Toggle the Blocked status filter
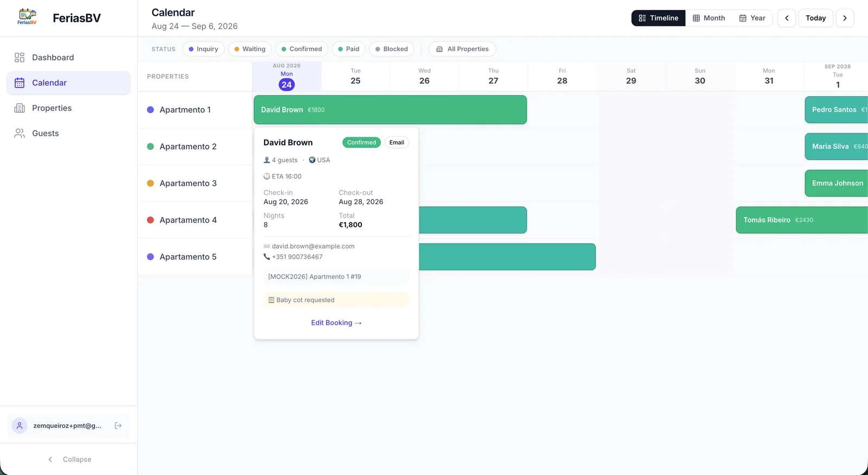Image resolution: width=868 pixels, height=475 pixels. click(392, 49)
